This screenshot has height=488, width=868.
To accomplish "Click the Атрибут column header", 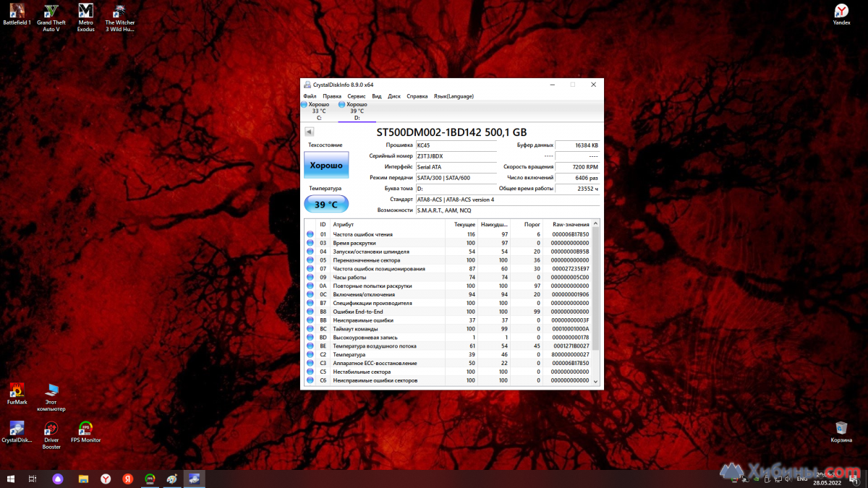I will click(388, 225).
